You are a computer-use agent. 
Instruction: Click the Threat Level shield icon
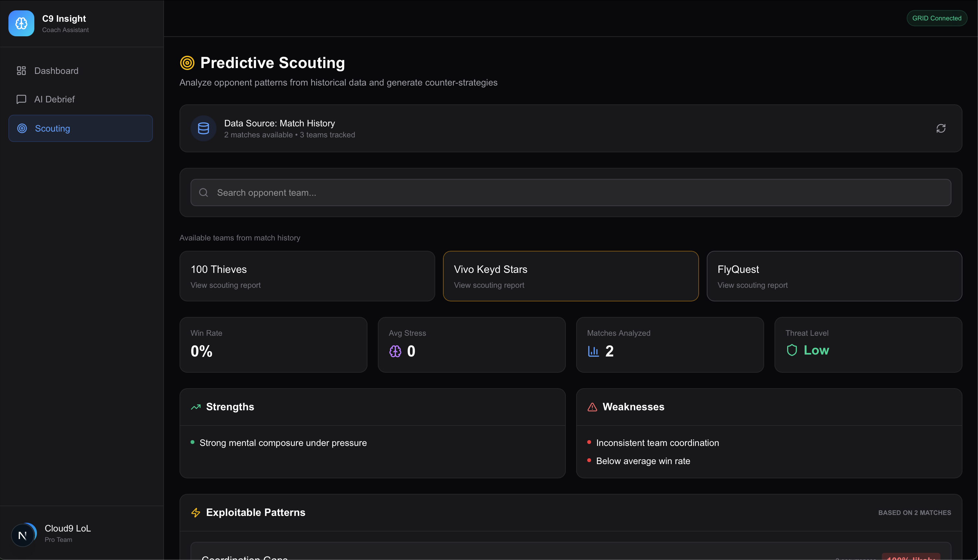[791, 350]
